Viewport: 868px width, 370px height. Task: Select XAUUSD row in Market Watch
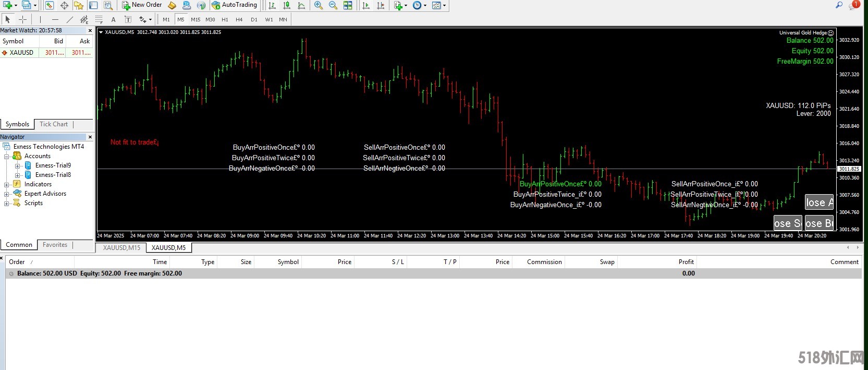(46, 53)
